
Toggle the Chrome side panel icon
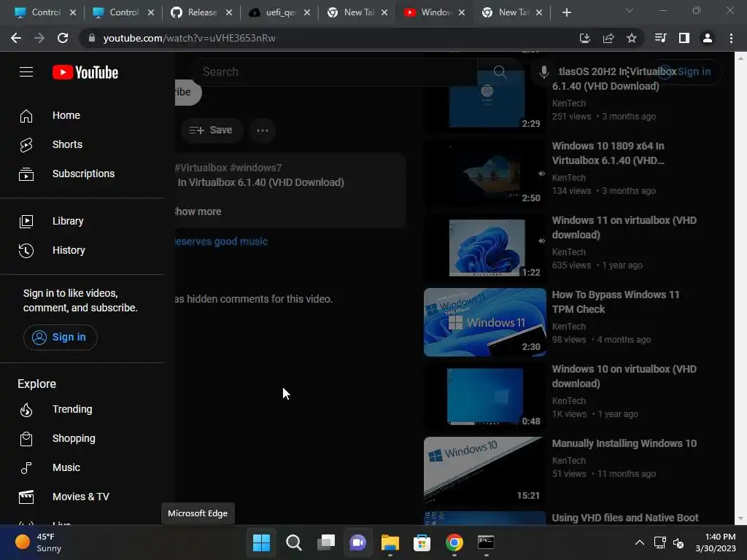[x=684, y=38]
